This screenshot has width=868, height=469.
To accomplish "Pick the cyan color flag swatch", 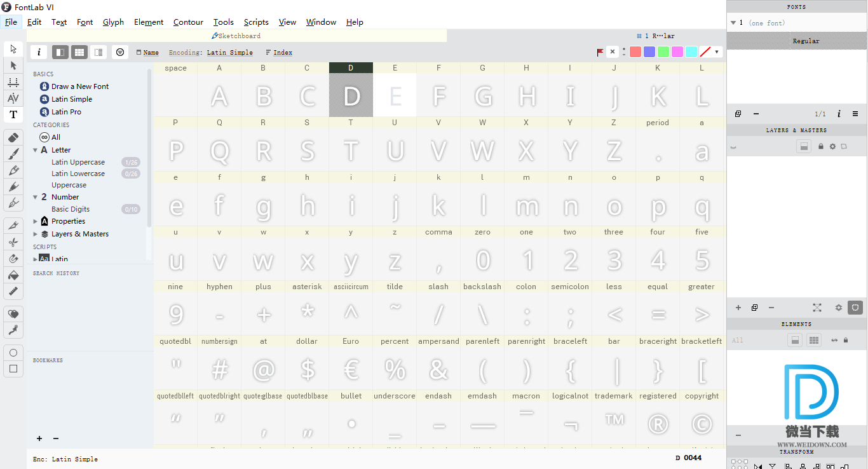I will 691,52.
